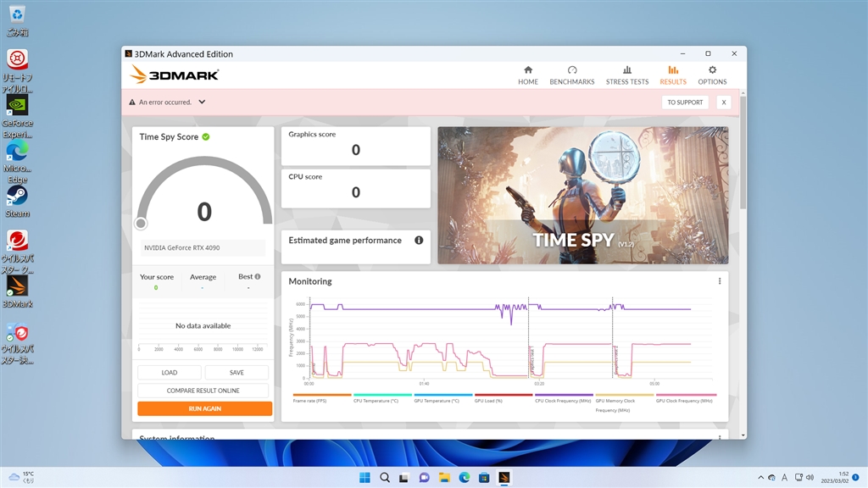Select the Steam desktop shortcut
This screenshot has height=488, width=868.
(17, 202)
